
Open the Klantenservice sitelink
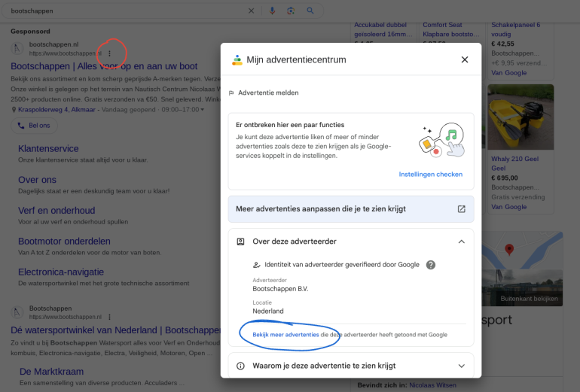tap(48, 148)
